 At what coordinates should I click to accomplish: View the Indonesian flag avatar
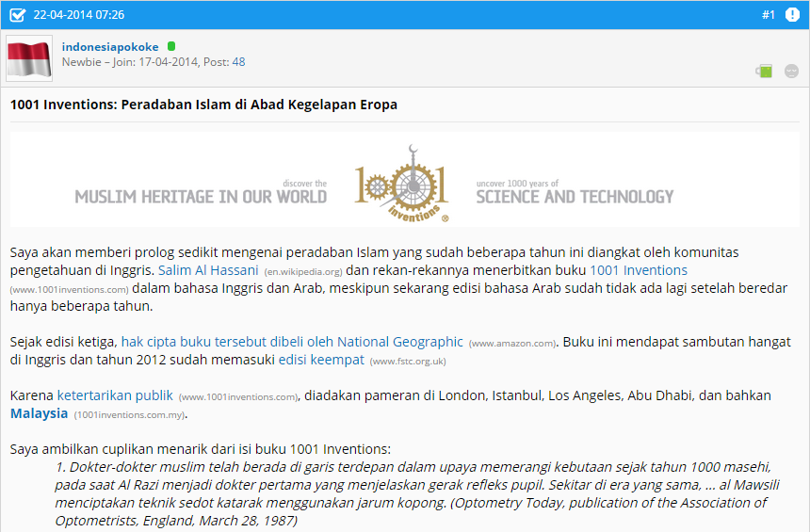pyautogui.click(x=29, y=58)
